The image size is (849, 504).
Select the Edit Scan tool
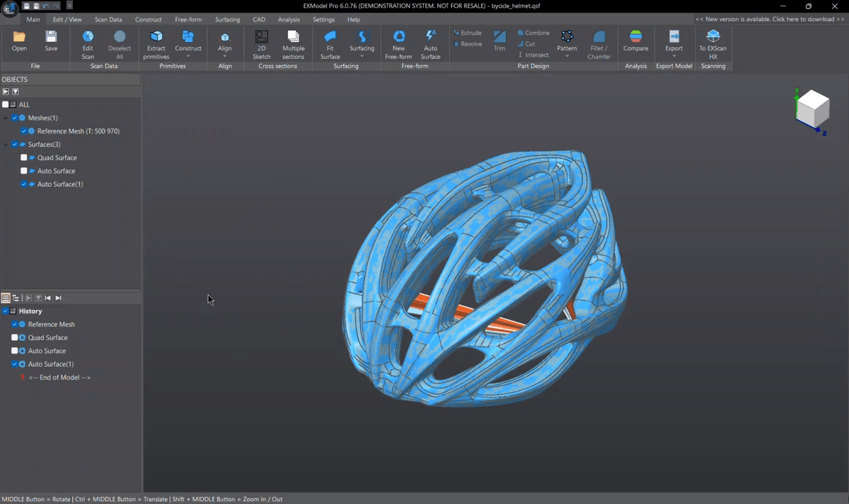click(88, 43)
